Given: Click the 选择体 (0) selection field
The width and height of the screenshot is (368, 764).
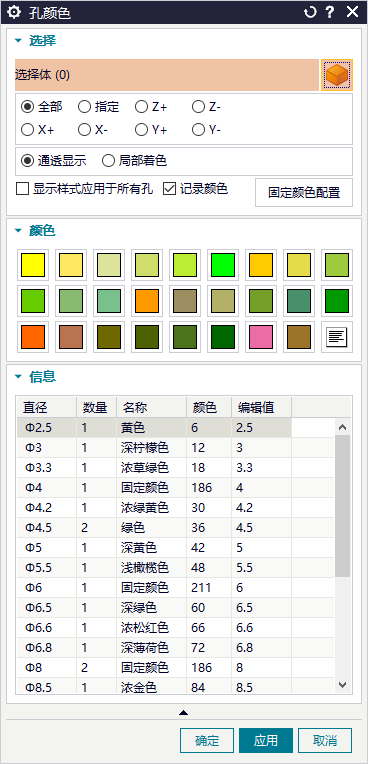Looking at the screenshot, I should point(167,75).
